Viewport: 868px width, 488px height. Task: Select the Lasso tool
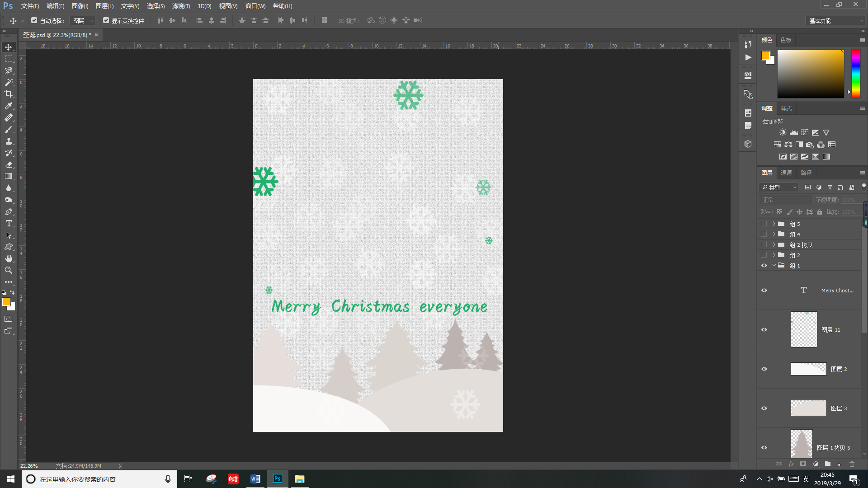(x=9, y=70)
